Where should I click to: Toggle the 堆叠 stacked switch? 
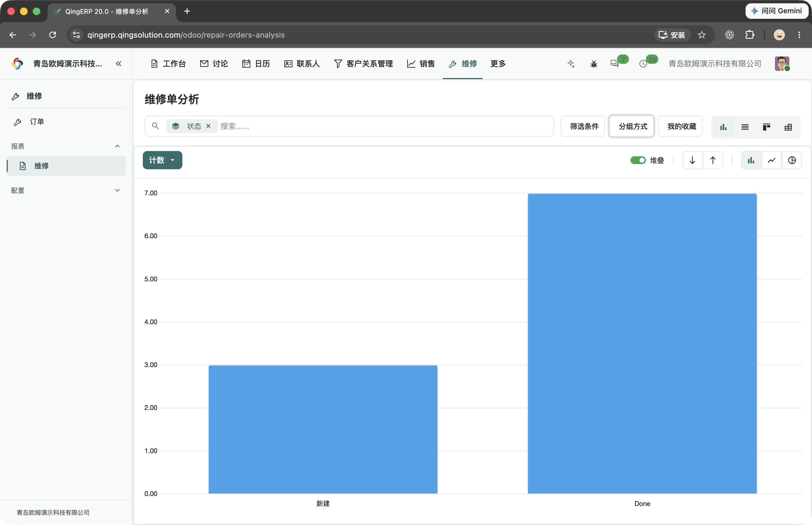[638, 160]
